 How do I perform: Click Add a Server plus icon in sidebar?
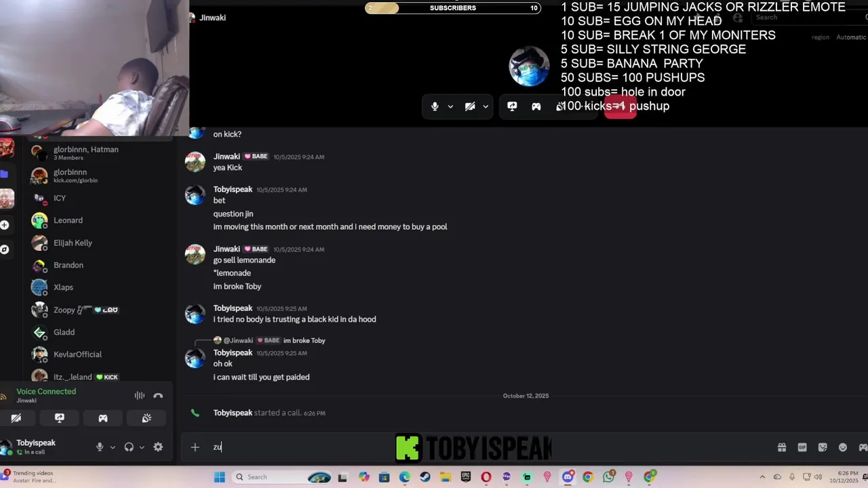pyautogui.click(x=5, y=225)
